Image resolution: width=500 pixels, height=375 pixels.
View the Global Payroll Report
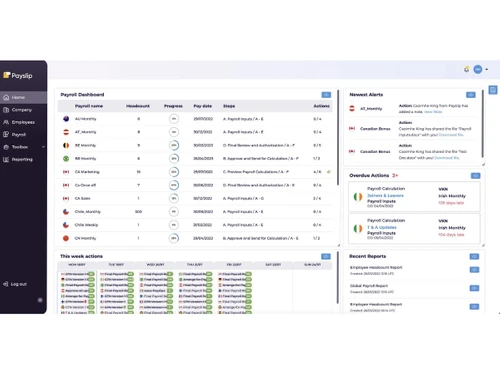(474, 288)
